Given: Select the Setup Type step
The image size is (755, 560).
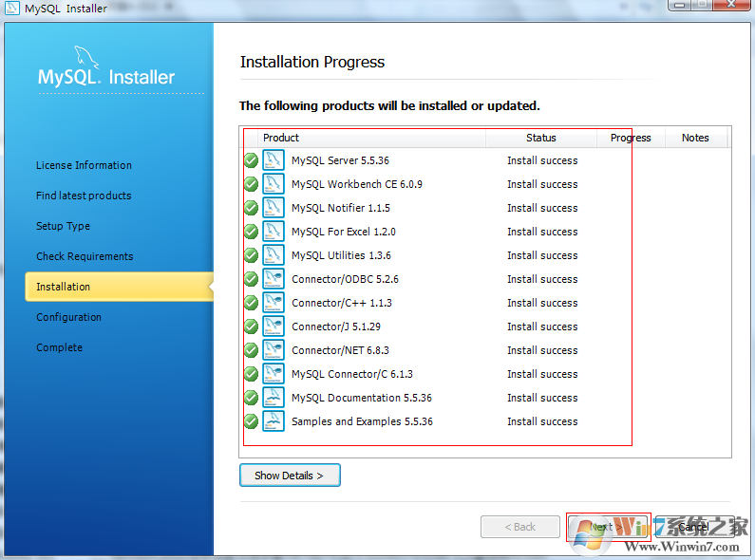Looking at the screenshot, I should click(63, 226).
